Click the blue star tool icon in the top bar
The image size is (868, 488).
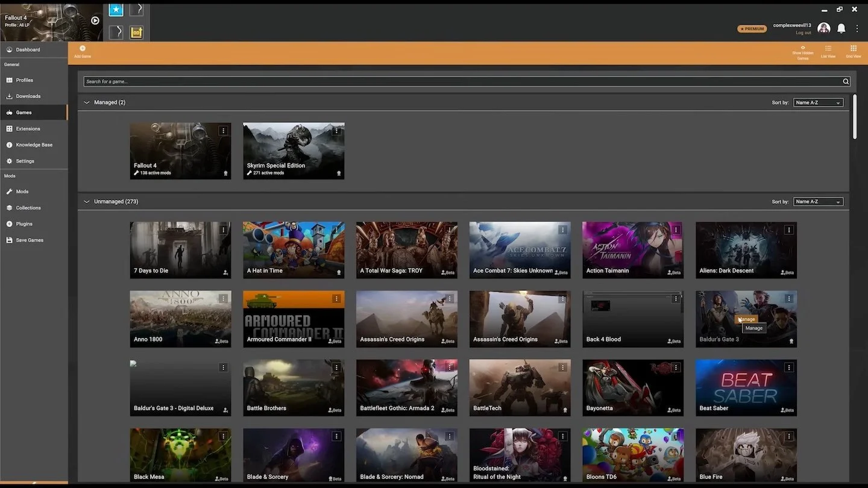coord(116,10)
